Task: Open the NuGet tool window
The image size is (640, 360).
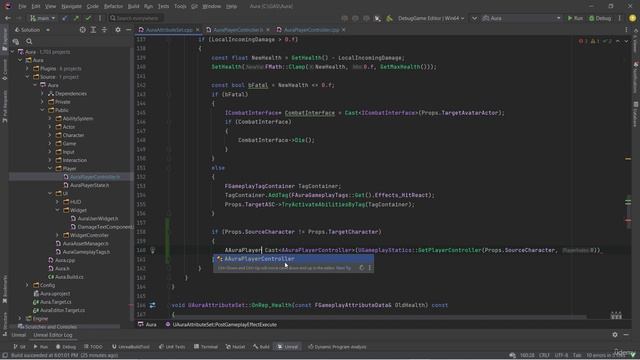Action: [x=236, y=347]
